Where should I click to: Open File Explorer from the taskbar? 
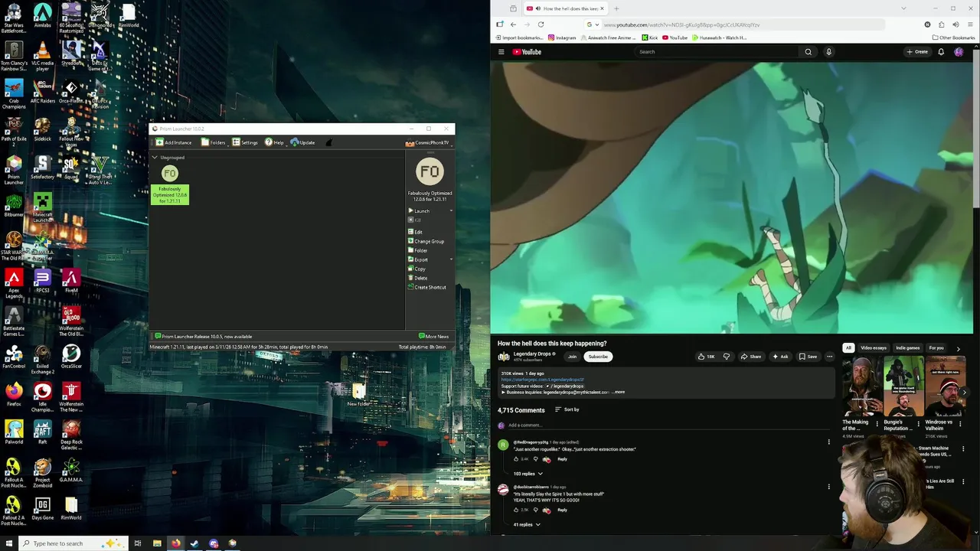[x=157, y=543]
